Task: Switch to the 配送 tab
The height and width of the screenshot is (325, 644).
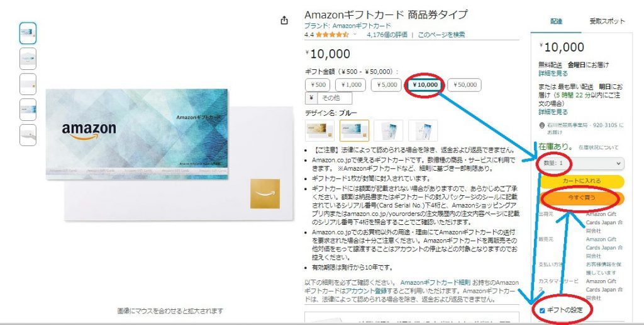Action: pos(556,21)
